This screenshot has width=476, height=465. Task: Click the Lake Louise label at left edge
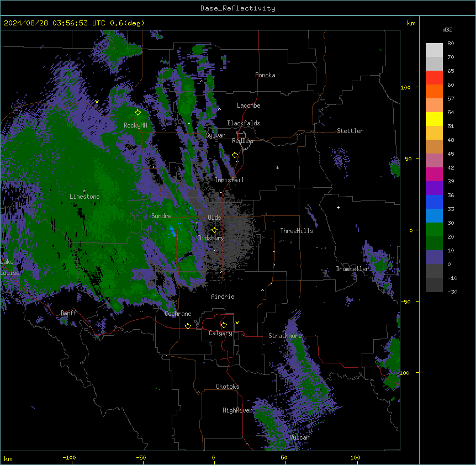coord(9,267)
